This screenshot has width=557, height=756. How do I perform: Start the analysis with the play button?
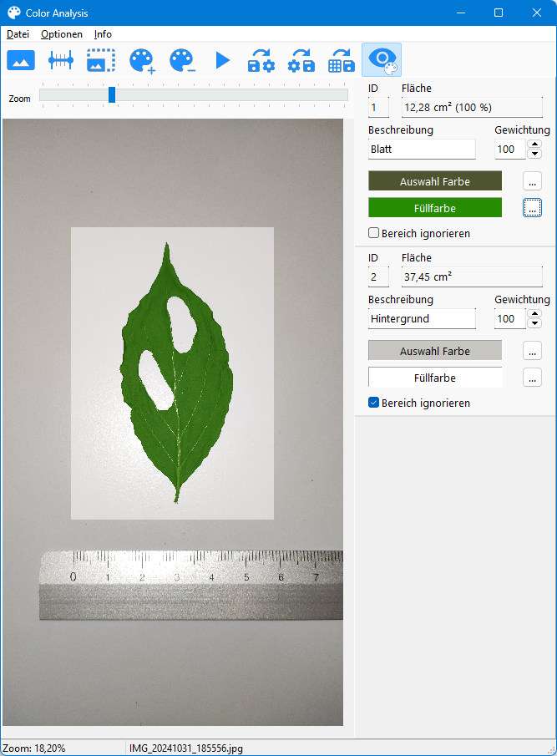pyautogui.click(x=222, y=60)
